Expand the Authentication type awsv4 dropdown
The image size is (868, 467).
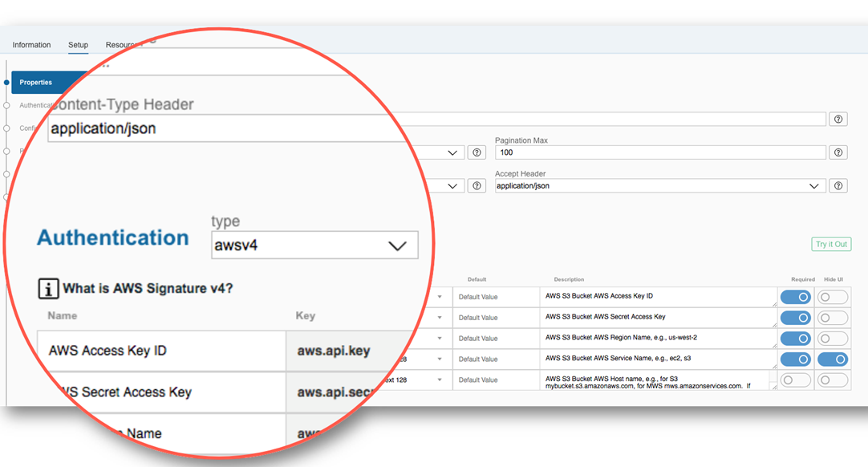(314, 245)
